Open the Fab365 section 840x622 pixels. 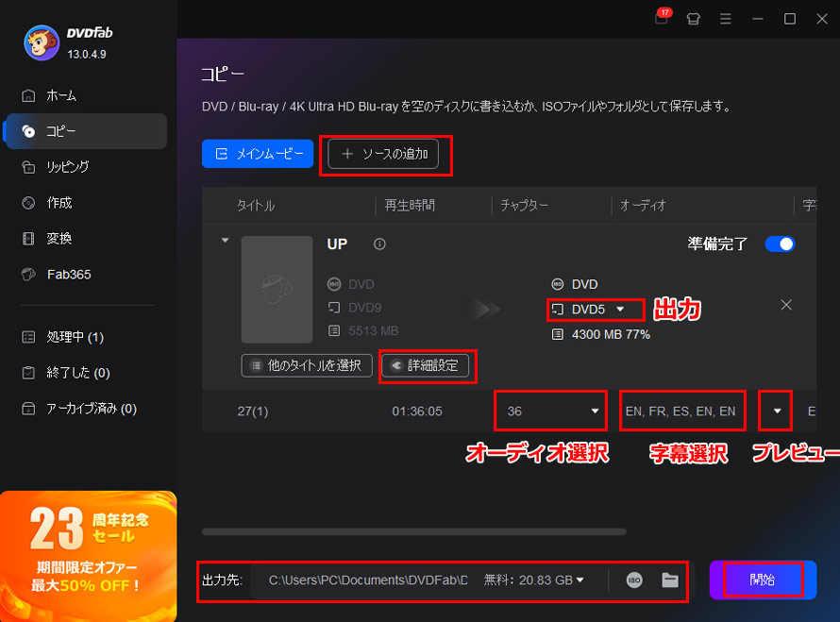pyautogui.click(x=71, y=274)
